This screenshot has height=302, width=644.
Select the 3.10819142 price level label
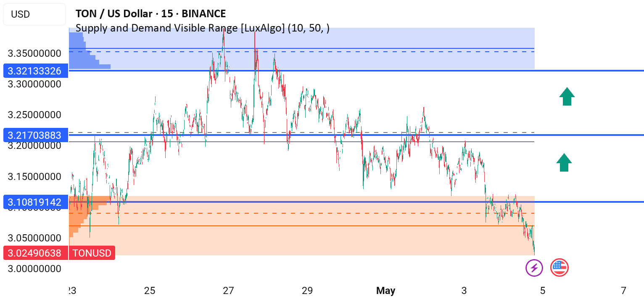(35, 202)
